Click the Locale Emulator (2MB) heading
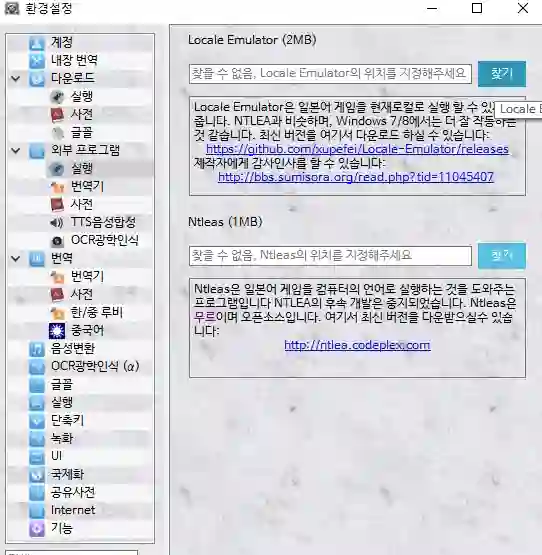The width and height of the screenshot is (542, 555). coord(252,40)
